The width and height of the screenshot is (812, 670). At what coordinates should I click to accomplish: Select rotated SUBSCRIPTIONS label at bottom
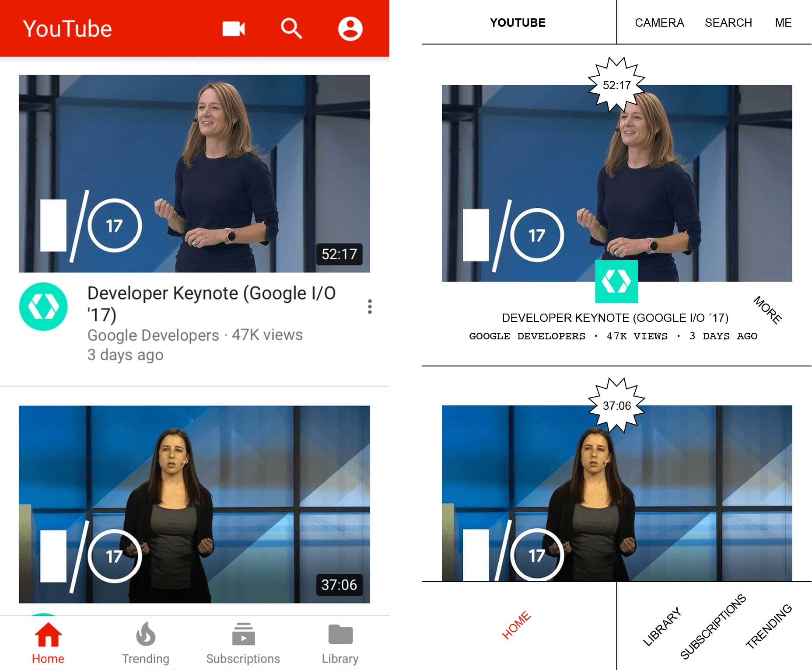pos(713,626)
